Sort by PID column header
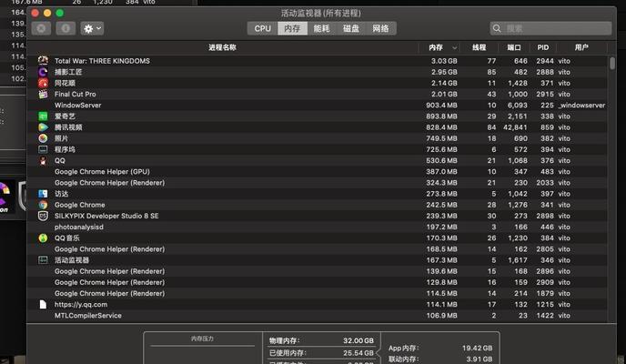Viewport: 626px width, 364px height. tap(543, 47)
